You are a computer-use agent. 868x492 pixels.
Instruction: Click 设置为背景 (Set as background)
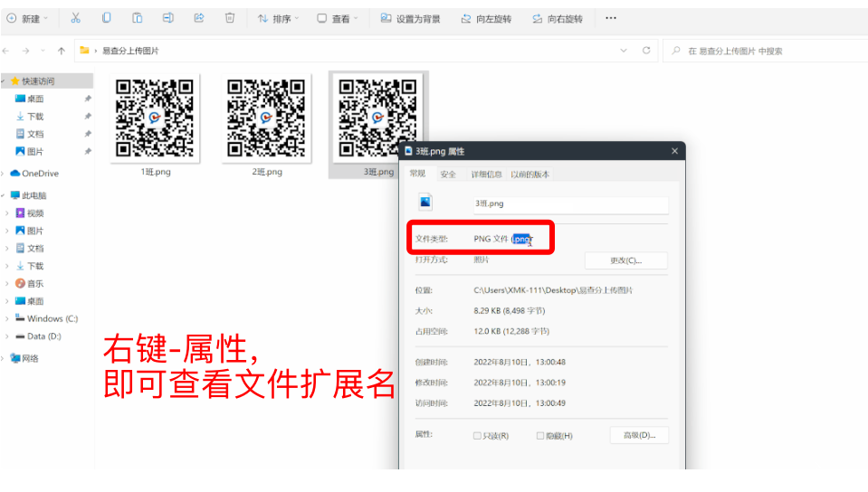pyautogui.click(x=410, y=19)
